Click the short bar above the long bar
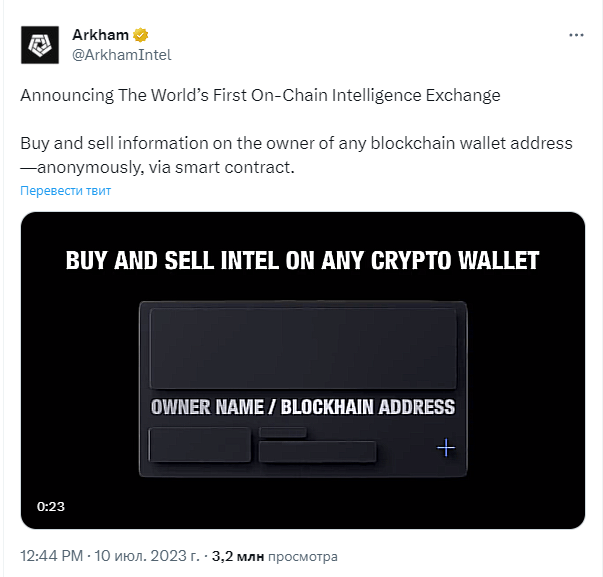The height and width of the screenshot is (577, 603). click(283, 432)
